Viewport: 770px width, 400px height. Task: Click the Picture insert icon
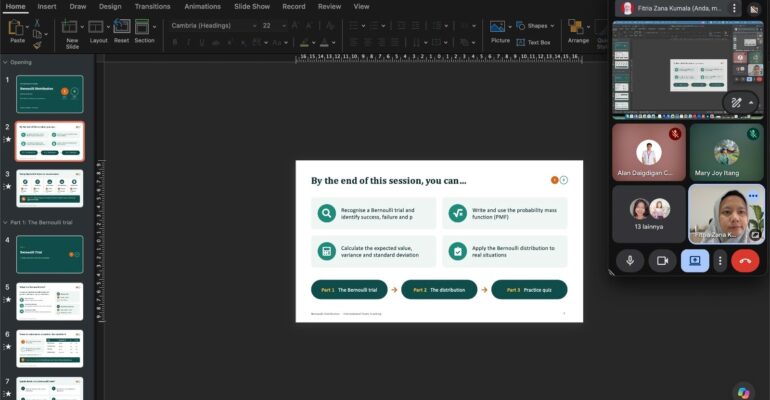497,27
